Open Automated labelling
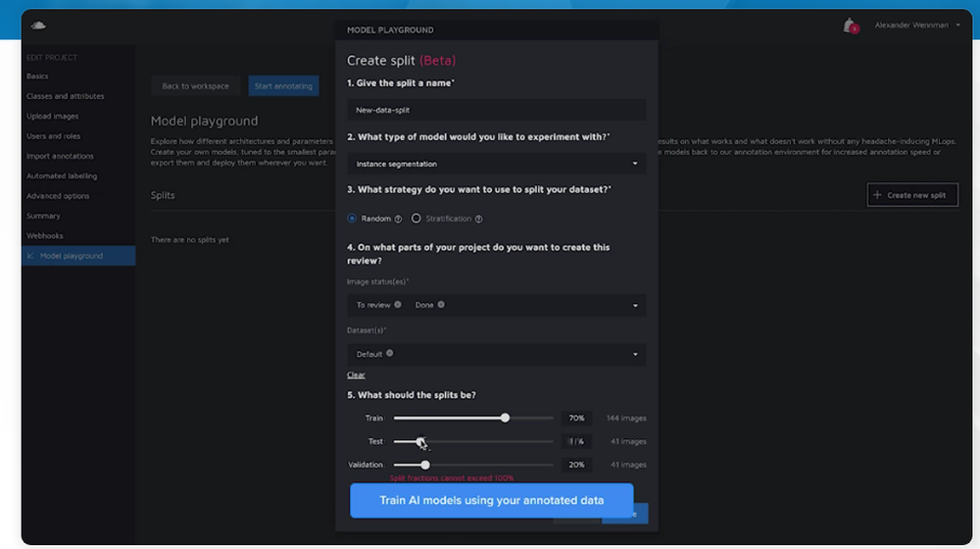 coord(61,176)
